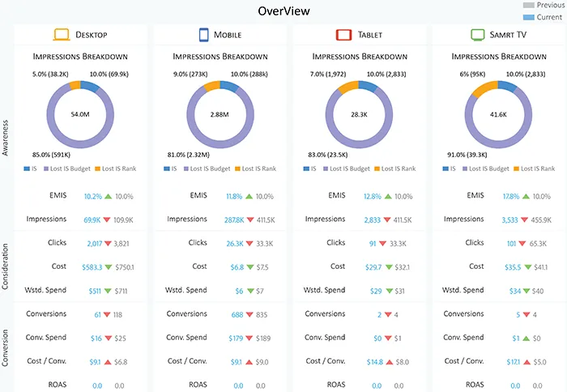
Task: Click Desktop label 5.0% (38.2K)
Action: [x=50, y=75]
